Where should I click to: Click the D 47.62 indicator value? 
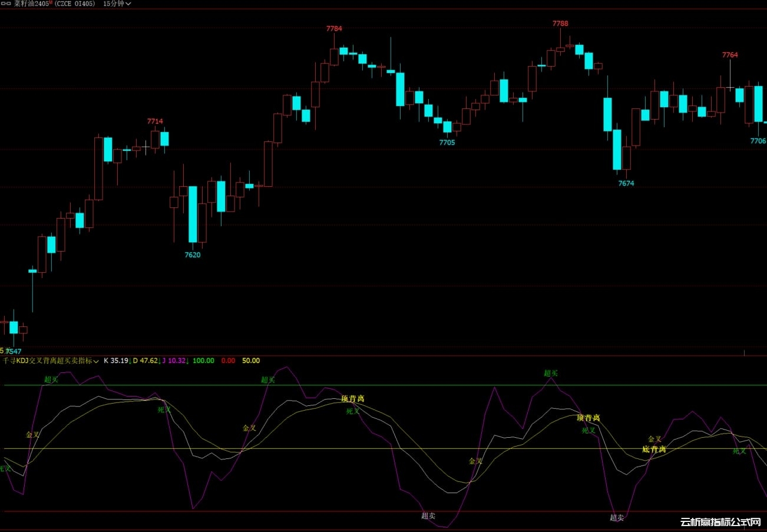pos(145,361)
